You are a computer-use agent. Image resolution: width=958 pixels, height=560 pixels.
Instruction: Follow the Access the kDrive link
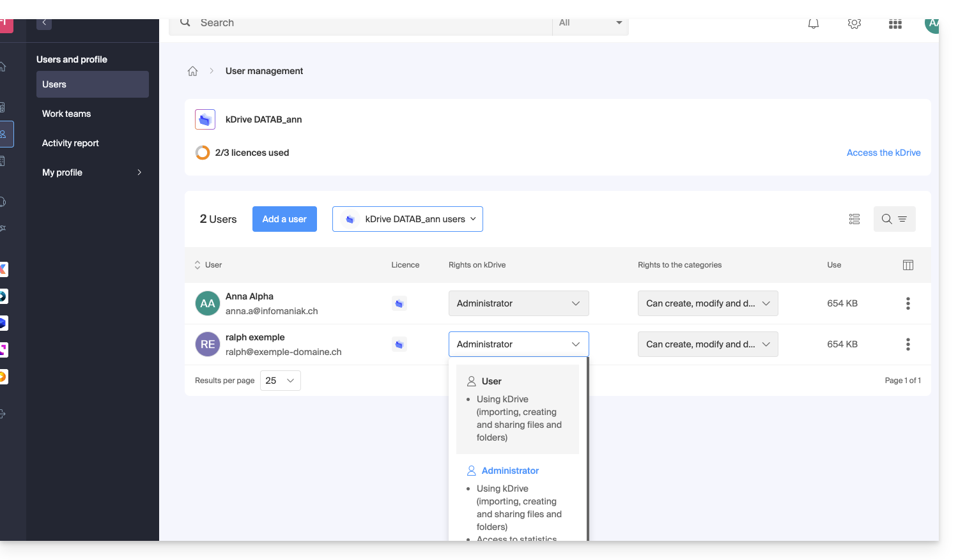[883, 153]
